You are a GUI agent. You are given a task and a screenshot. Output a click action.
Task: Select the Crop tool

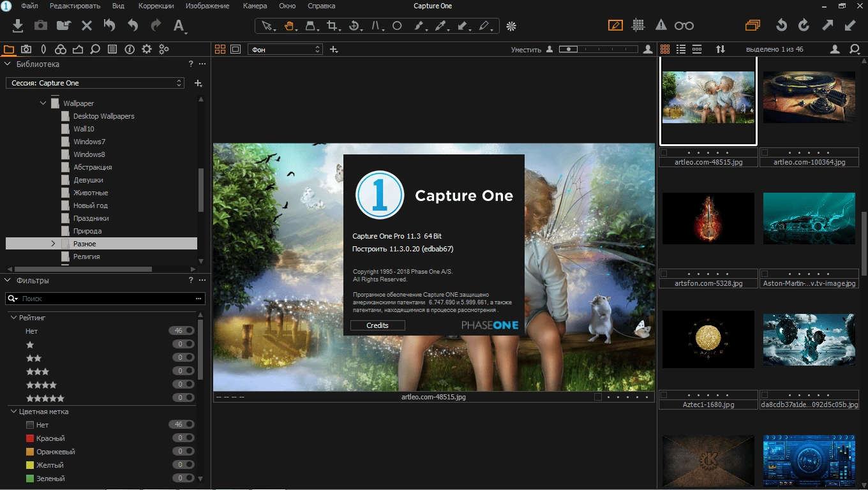tap(333, 26)
